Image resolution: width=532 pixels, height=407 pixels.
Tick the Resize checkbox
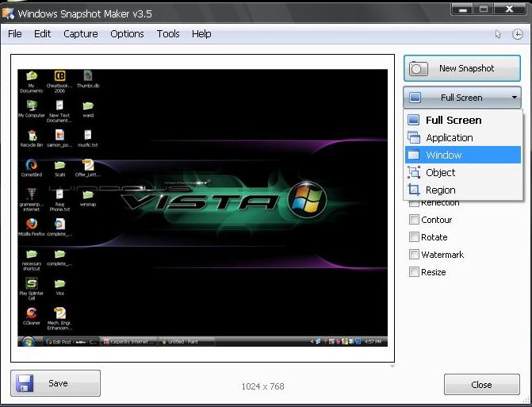[x=414, y=272]
